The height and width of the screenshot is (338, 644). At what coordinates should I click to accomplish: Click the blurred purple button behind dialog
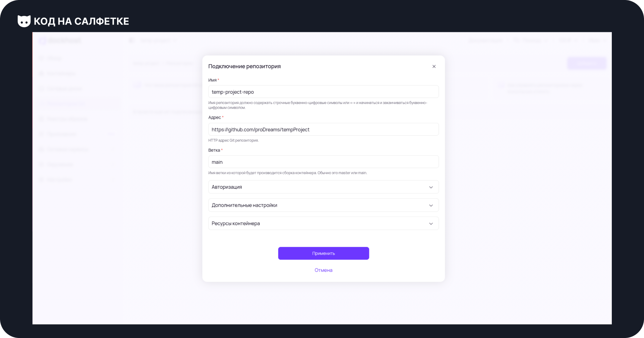coord(587,63)
